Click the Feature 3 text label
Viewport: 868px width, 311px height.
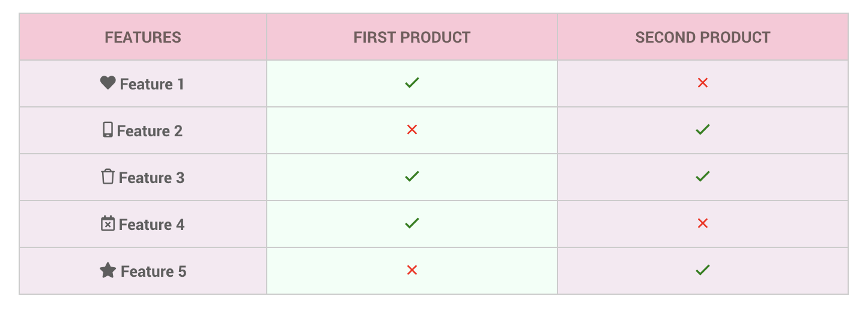(x=151, y=178)
